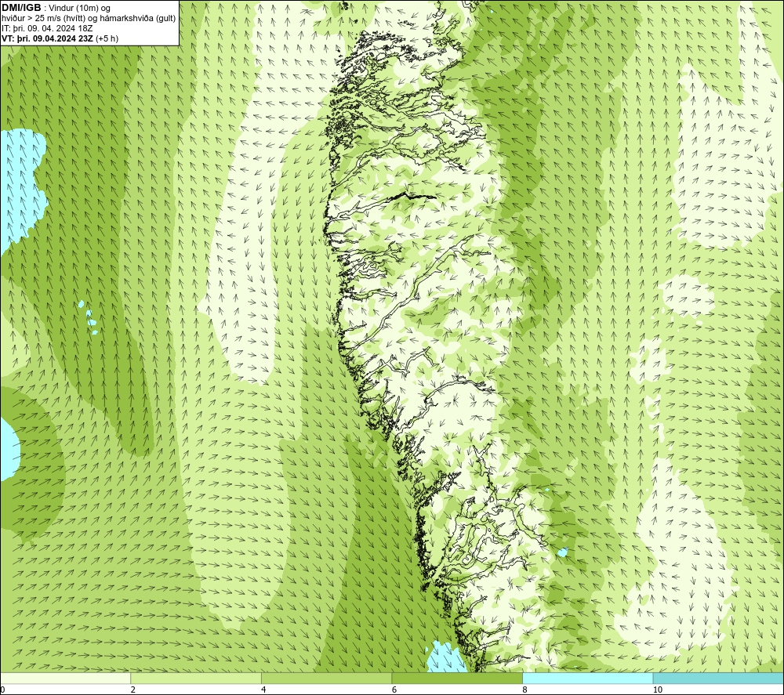
Task: Click the 8–10 m/s light cyan legend swatch
Action: [587, 678]
